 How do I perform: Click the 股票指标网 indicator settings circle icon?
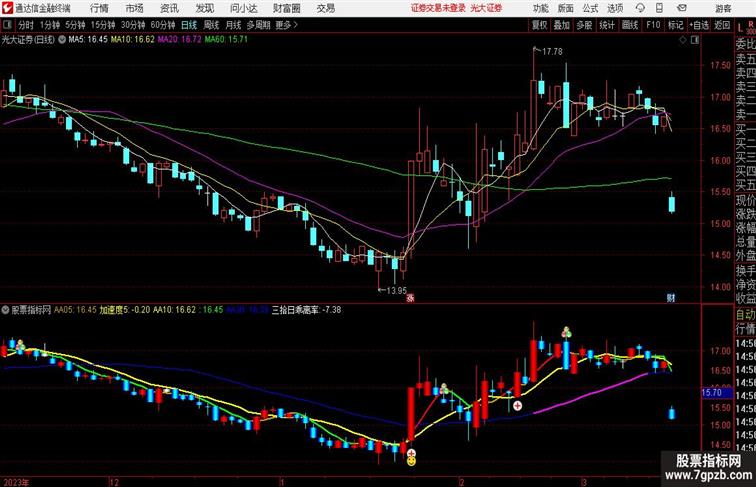[5, 310]
